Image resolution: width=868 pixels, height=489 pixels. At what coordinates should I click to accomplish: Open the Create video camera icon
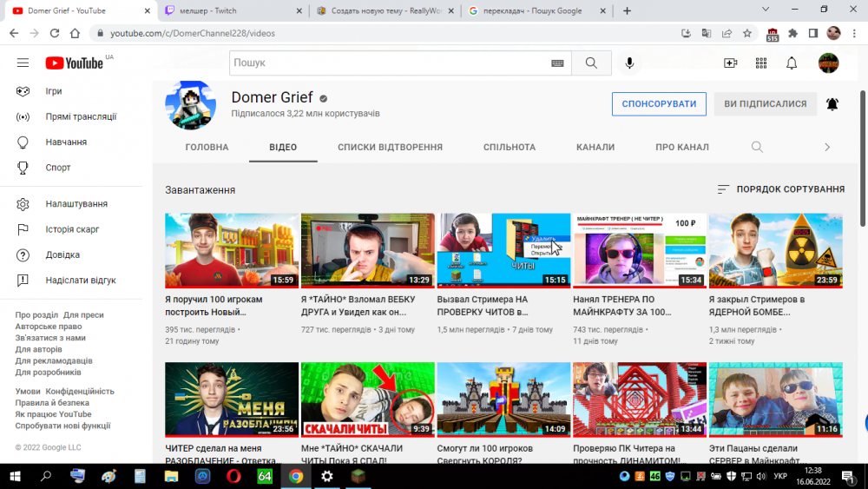(x=731, y=63)
